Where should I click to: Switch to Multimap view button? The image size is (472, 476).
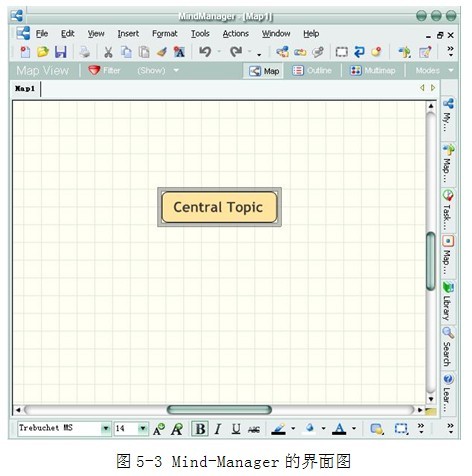(373, 71)
